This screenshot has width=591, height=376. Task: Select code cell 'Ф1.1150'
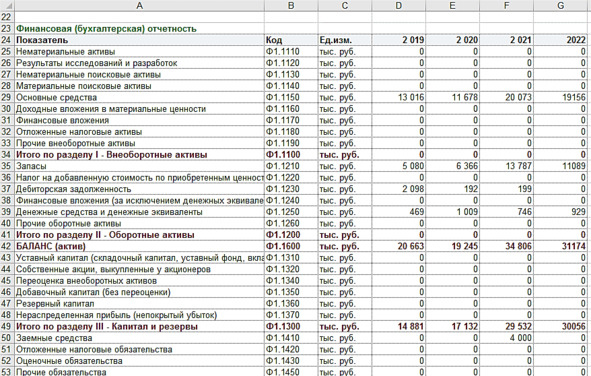tap(291, 97)
